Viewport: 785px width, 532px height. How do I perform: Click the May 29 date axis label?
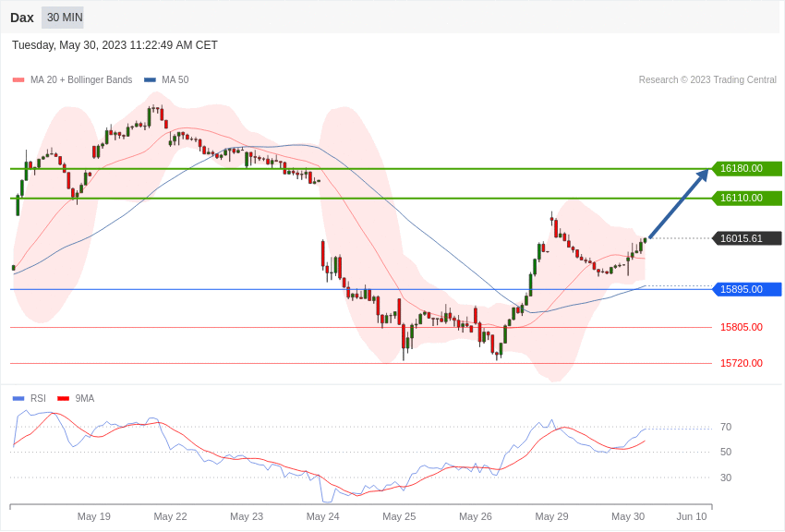[x=551, y=516]
